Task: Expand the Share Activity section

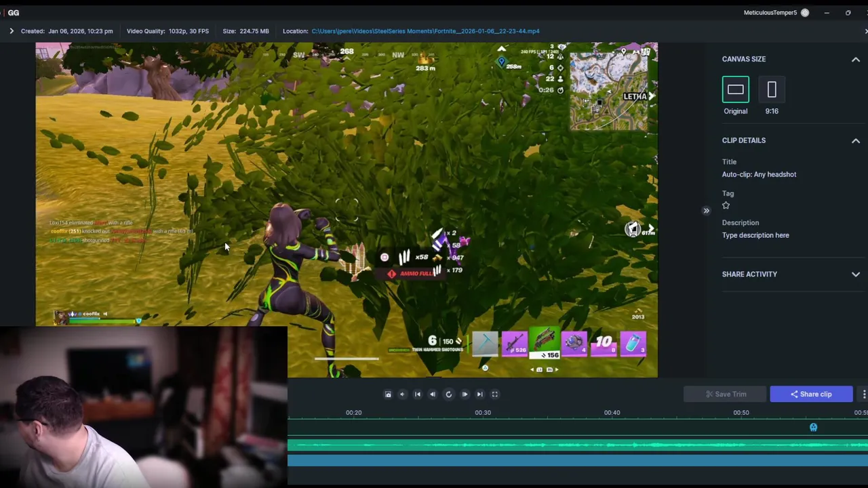Action: (x=856, y=274)
